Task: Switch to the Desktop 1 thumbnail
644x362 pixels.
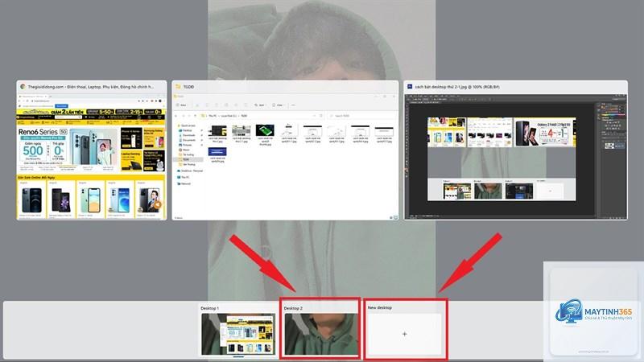Action: (x=238, y=334)
